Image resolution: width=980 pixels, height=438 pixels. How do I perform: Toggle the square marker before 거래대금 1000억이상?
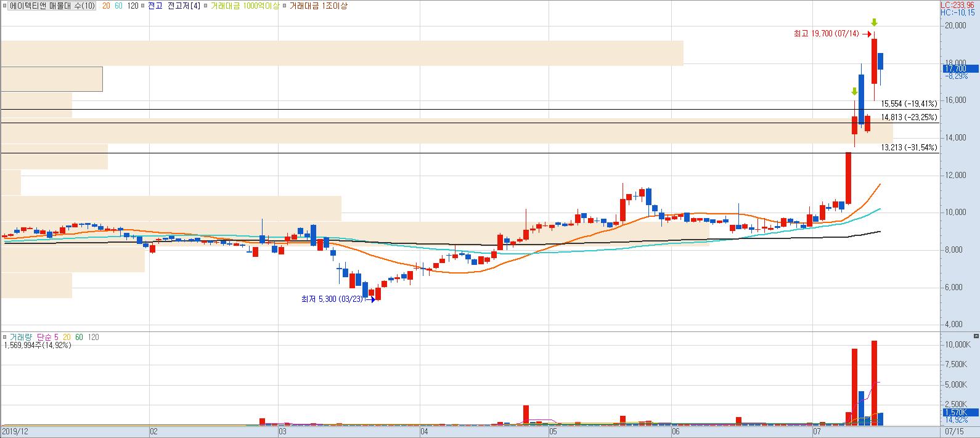(x=206, y=6)
